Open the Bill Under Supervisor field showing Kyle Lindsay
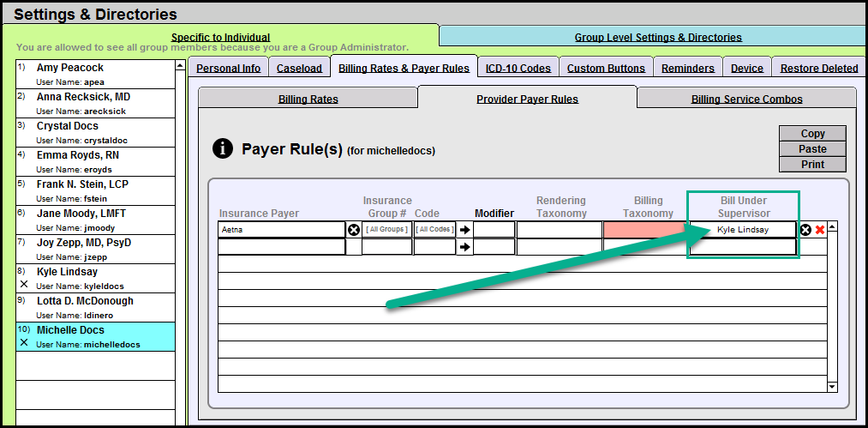The image size is (868, 428). click(x=743, y=230)
